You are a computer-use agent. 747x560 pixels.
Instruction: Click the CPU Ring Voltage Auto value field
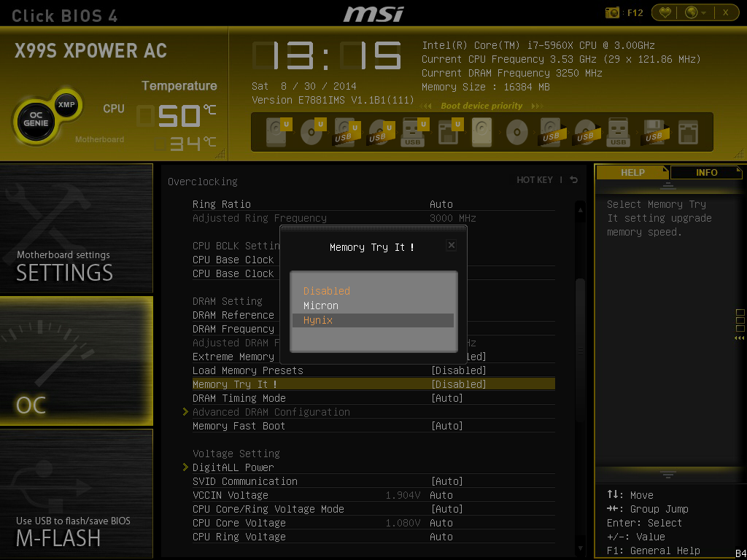click(441, 536)
